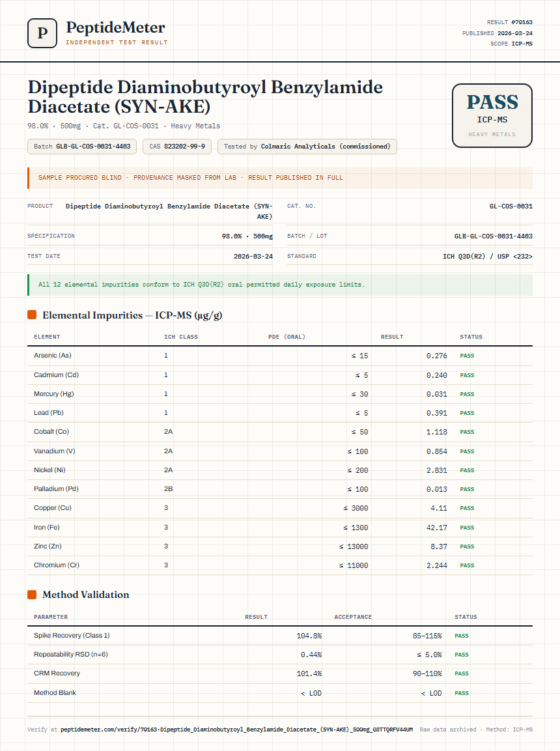Select the 'Method: ICP-MS' footer text
560x751 pixels.
[x=509, y=730]
